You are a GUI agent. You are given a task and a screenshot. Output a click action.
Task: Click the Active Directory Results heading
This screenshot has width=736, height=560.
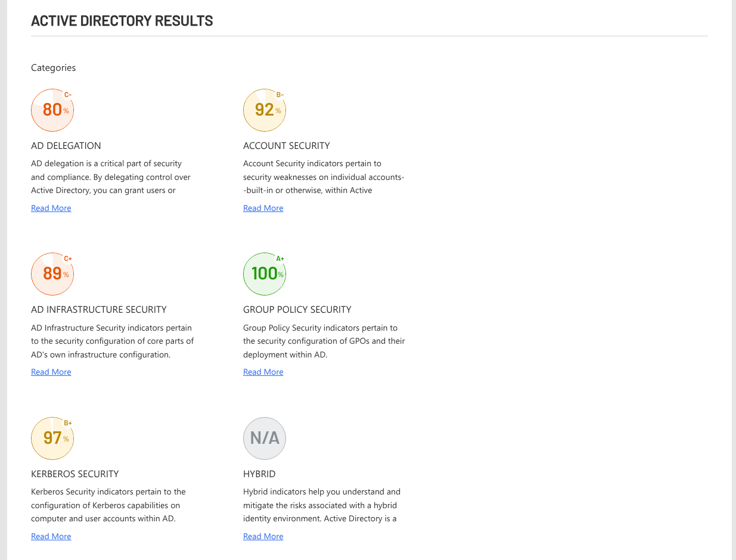point(122,21)
